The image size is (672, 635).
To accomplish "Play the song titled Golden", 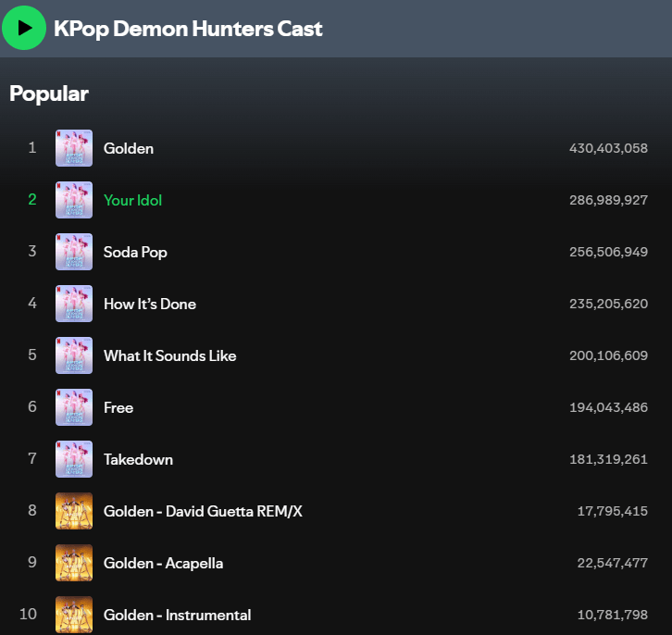I will [129, 148].
